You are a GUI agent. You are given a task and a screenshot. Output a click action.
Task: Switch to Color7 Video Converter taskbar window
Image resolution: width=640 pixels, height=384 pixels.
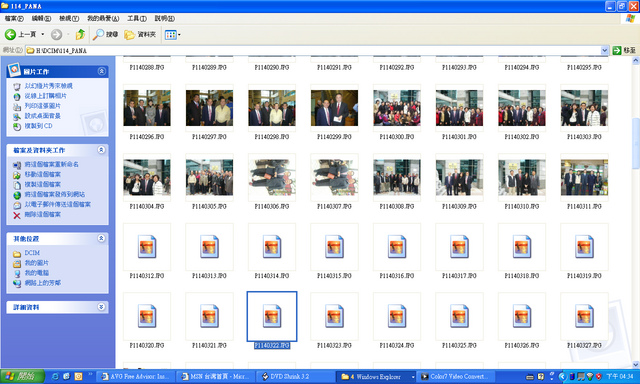pos(456,377)
